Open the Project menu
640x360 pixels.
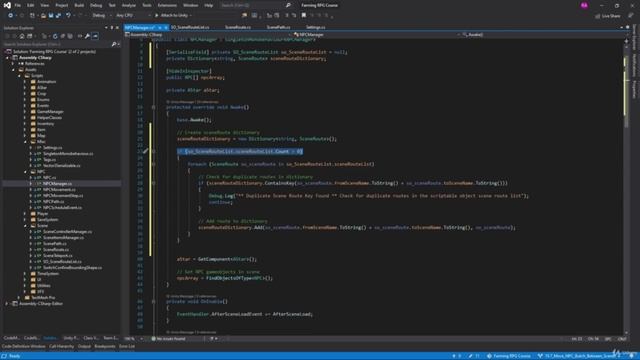62,5
